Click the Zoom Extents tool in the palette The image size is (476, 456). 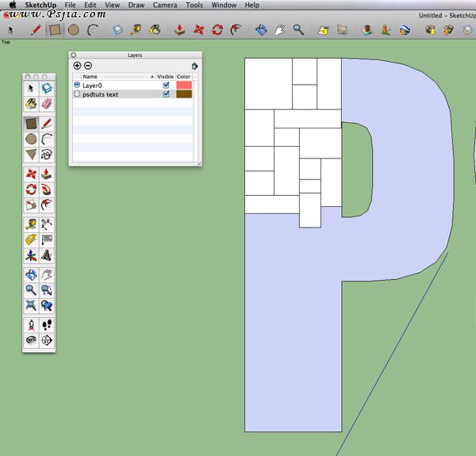click(31, 305)
